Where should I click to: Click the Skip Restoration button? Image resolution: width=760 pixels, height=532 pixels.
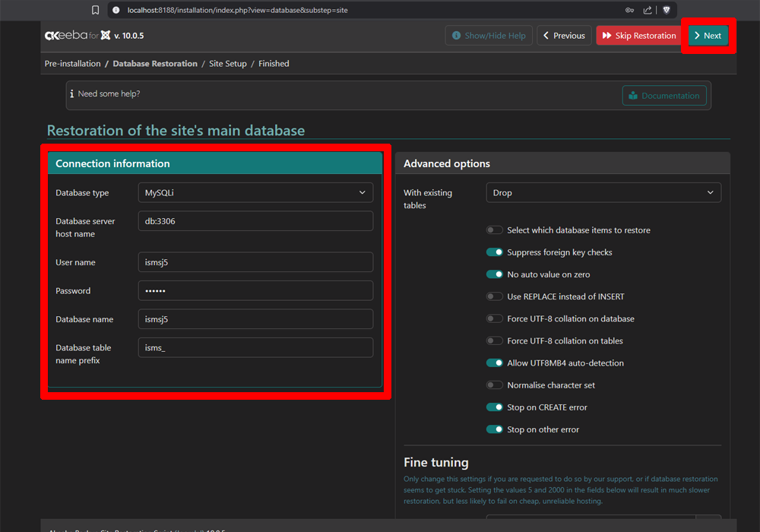tap(638, 36)
